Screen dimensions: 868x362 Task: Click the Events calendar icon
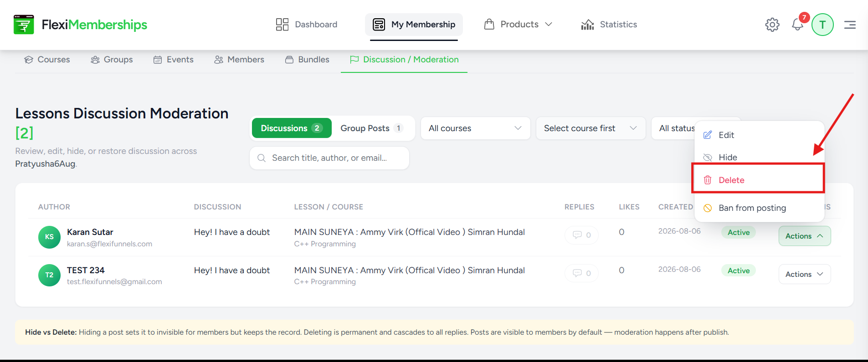(158, 60)
